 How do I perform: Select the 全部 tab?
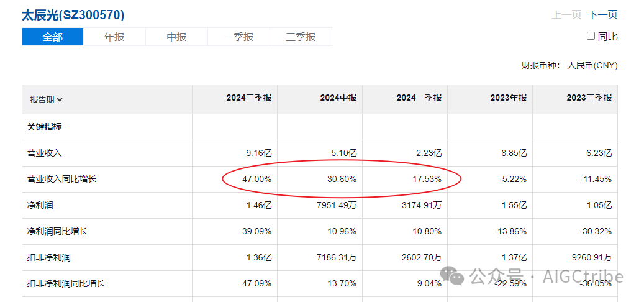[x=53, y=37]
